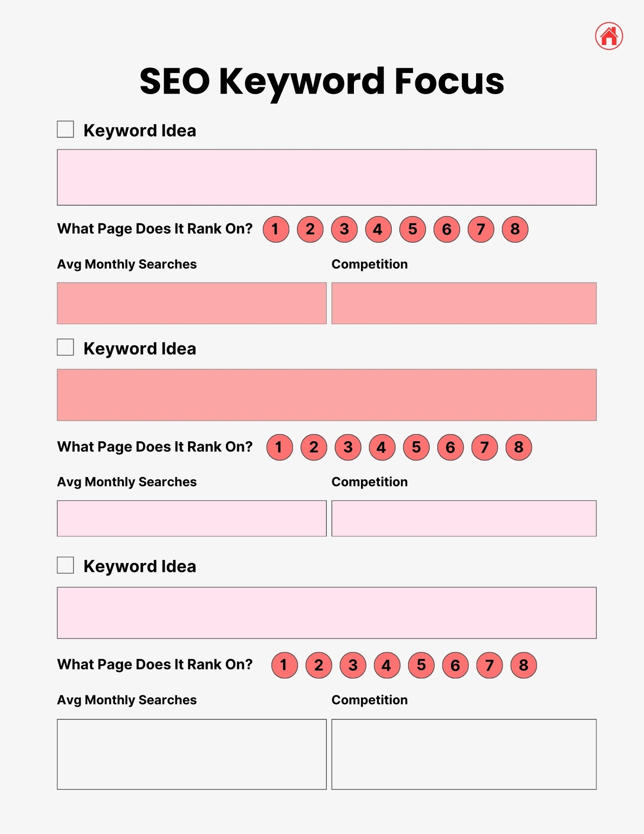This screenshot has height=834, width=644.
Task: Focus the first Competition field
Action: [x=464, y=303]
